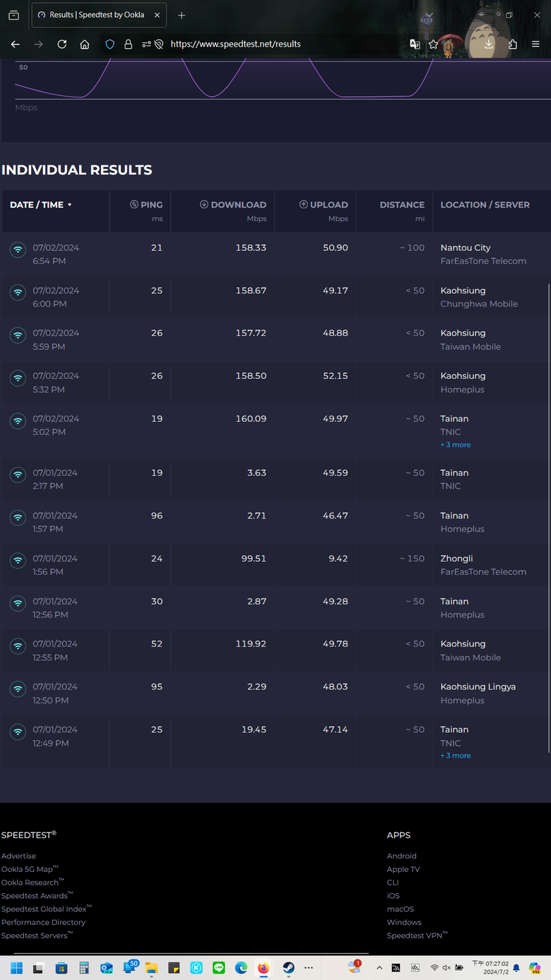Screen dimensions: 551x980
Task: Select the 160.09 download value
Action: 251,418
